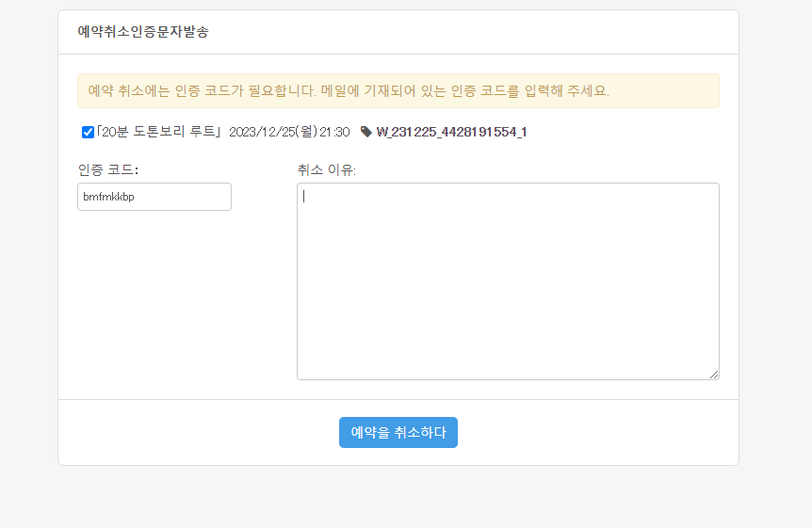
Task: Click the 인증 코드: label
Action: (108, 169)
